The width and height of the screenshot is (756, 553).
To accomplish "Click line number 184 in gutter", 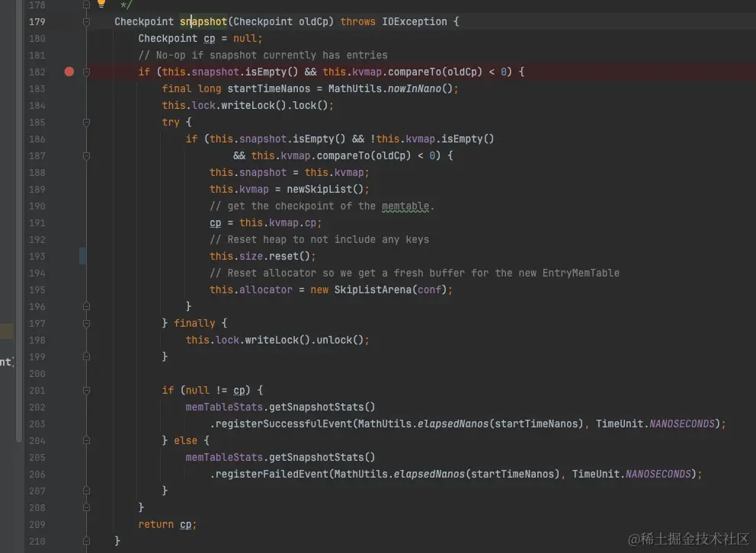I will point(37,105).
